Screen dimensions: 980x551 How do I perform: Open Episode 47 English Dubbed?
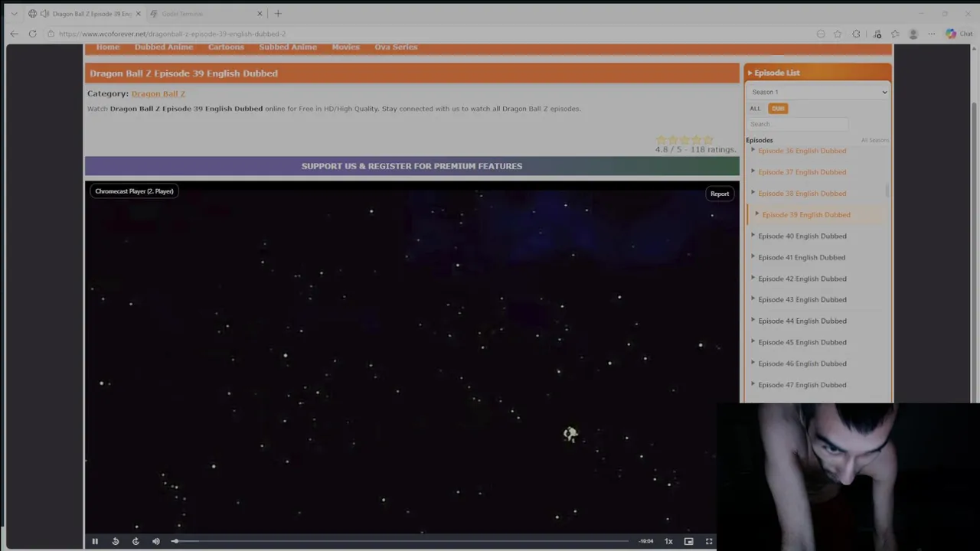pos(802,385)
